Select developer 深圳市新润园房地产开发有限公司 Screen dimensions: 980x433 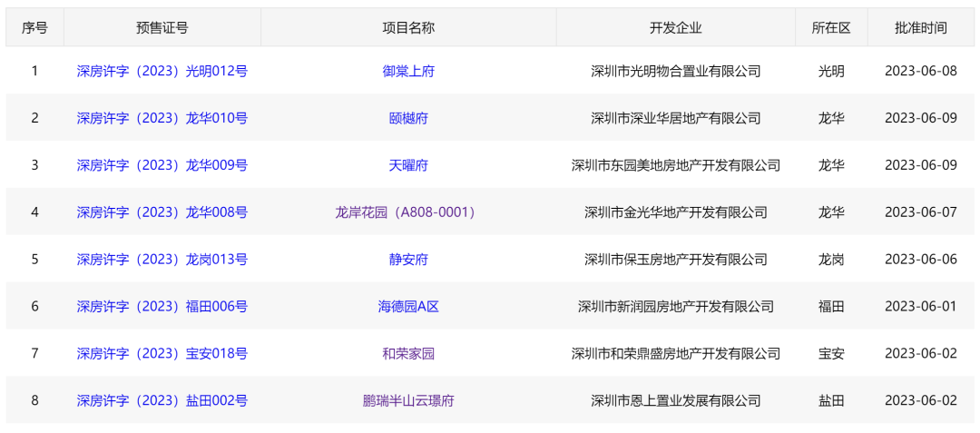click(x=676, y=307)
